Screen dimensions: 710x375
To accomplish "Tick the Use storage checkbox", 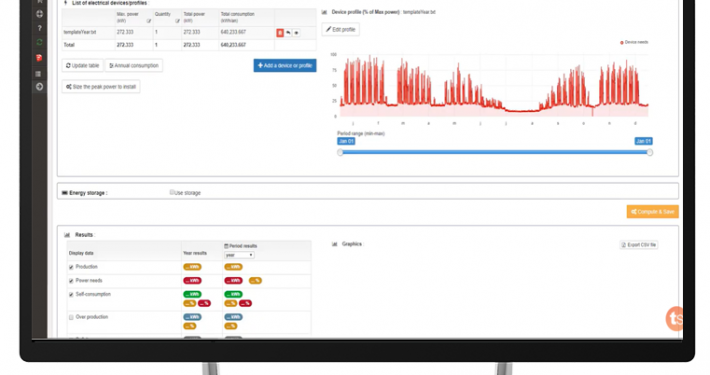I will point(172,192).
